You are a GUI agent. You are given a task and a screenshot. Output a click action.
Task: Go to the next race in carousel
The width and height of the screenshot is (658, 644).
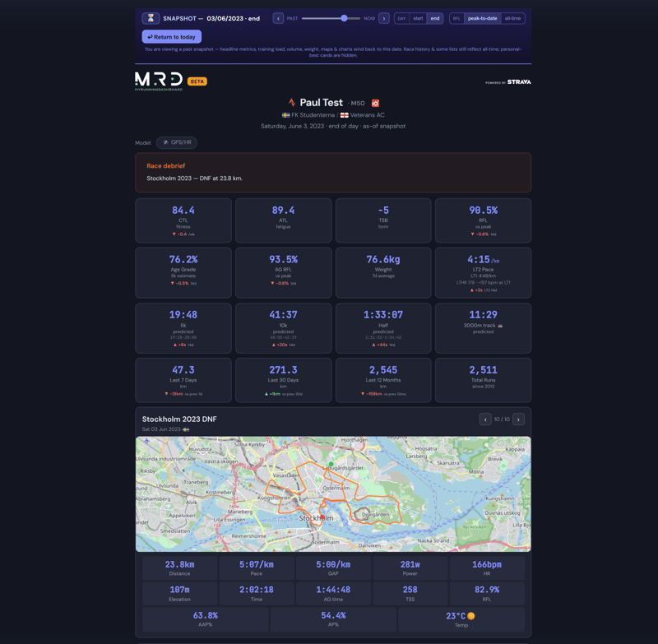519,419
